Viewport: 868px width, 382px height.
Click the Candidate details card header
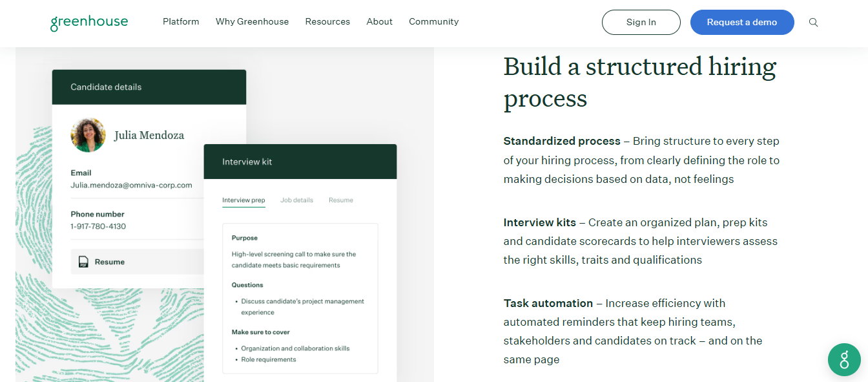click(149, 87)
